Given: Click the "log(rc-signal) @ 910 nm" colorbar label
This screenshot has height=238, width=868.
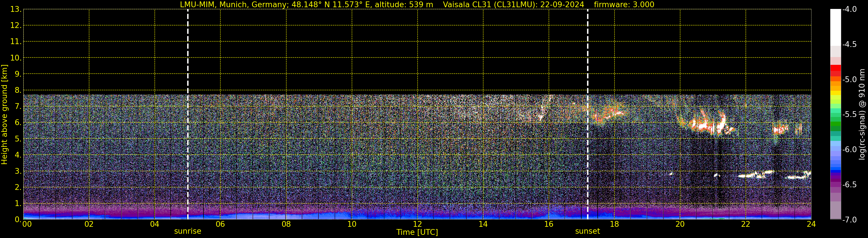Looking at the screenshot, I should 862,115.
